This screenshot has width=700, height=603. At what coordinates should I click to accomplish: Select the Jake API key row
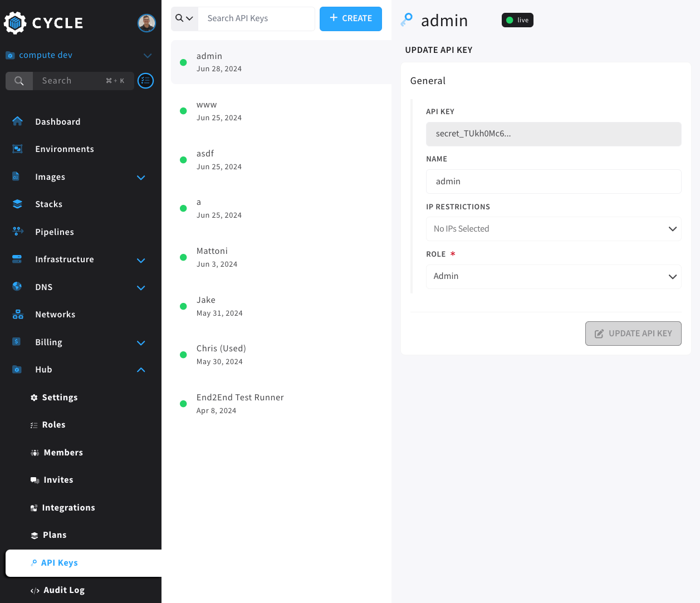point(281,306)
